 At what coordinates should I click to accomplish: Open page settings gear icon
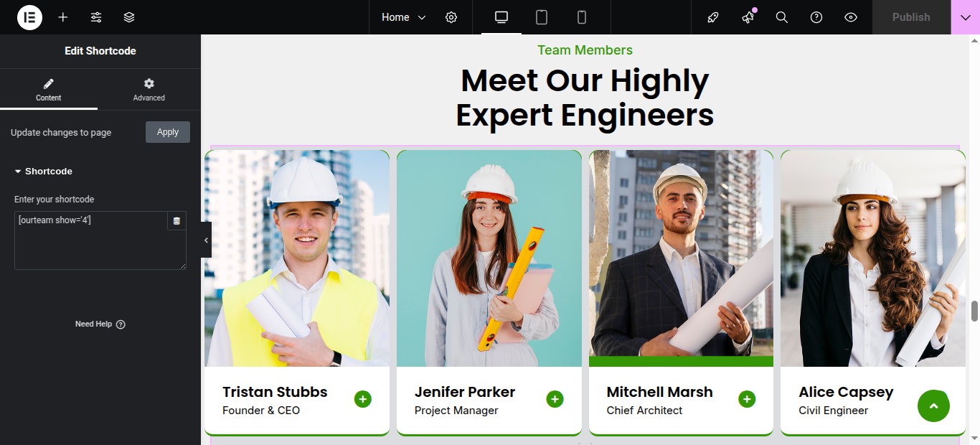pyautogui.click(x=451, y=17)
